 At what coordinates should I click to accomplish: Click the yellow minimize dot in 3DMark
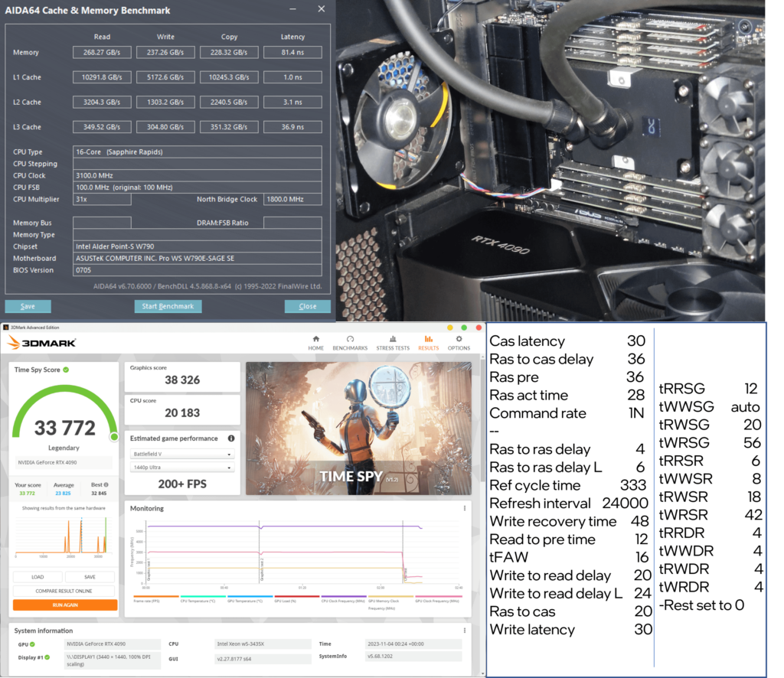coord(450,328)
